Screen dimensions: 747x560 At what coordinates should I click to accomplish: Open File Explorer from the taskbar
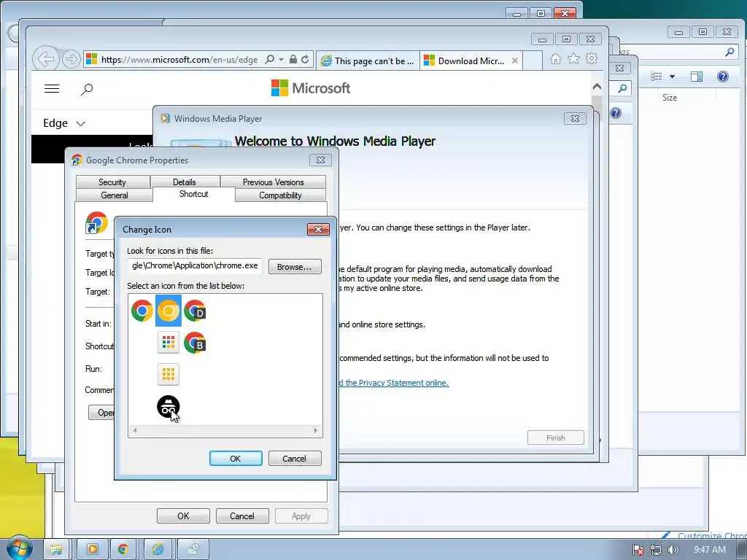[56, 550]
